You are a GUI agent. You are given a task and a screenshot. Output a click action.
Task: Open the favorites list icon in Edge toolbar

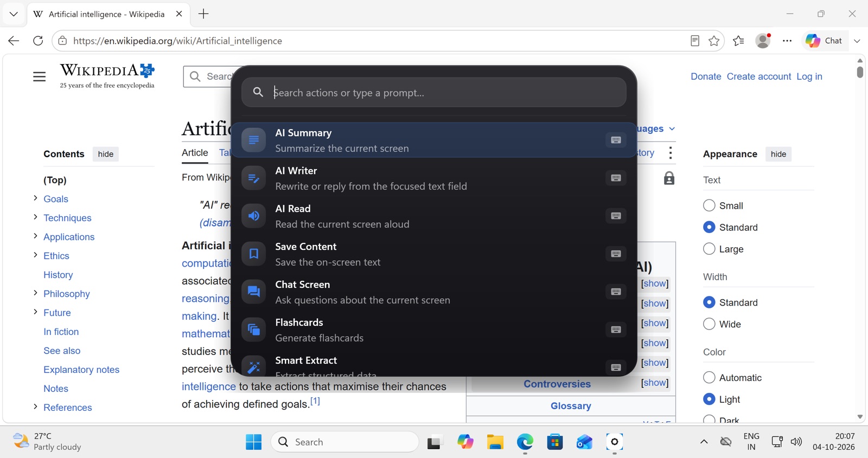(x=738, y=41)
